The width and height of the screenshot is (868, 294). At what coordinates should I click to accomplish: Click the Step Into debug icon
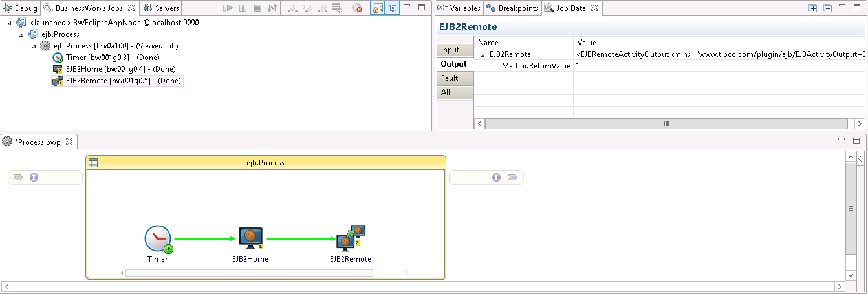[x=292, y=8]
